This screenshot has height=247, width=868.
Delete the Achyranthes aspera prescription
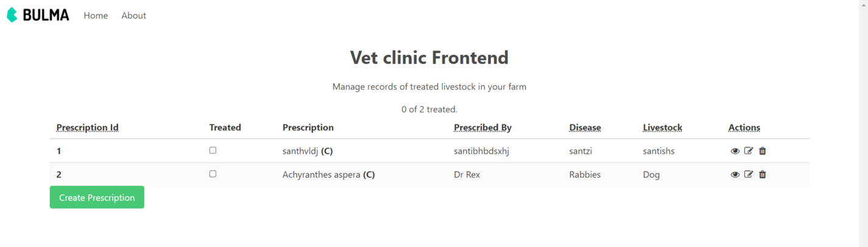[x=762, y=174]
